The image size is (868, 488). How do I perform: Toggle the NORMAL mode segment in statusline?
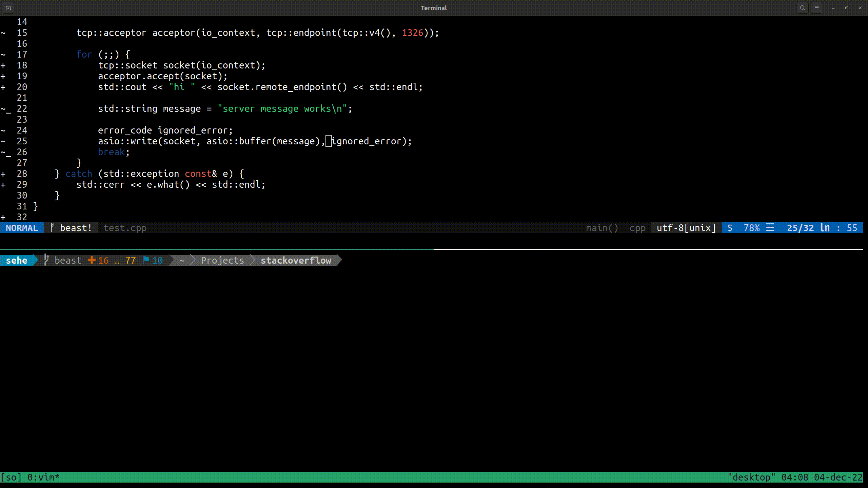click(x=21, y=228)
